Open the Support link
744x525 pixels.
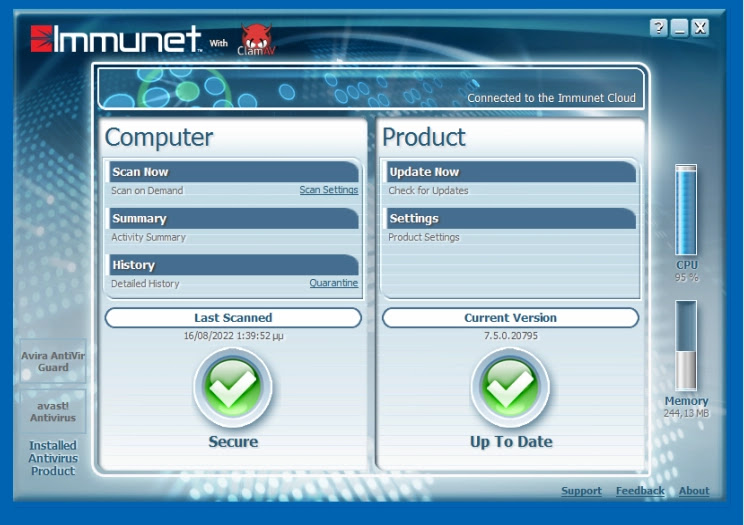[581, 491]
